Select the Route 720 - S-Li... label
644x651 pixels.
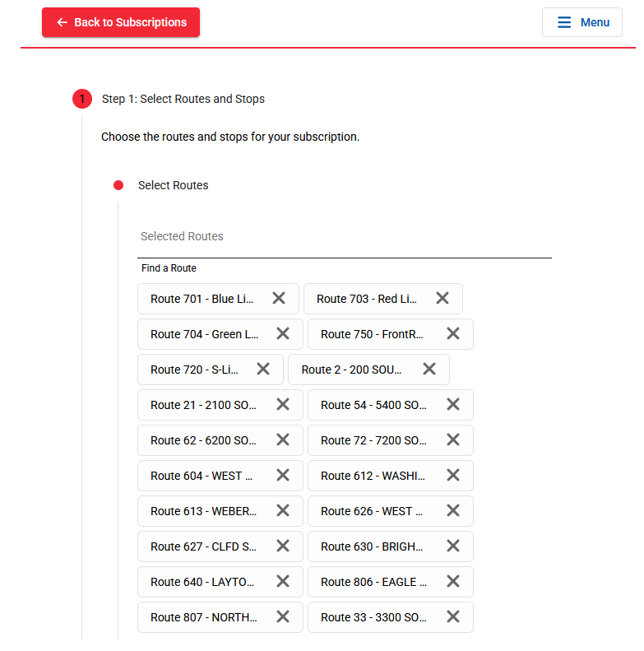[x=195, y=370]
